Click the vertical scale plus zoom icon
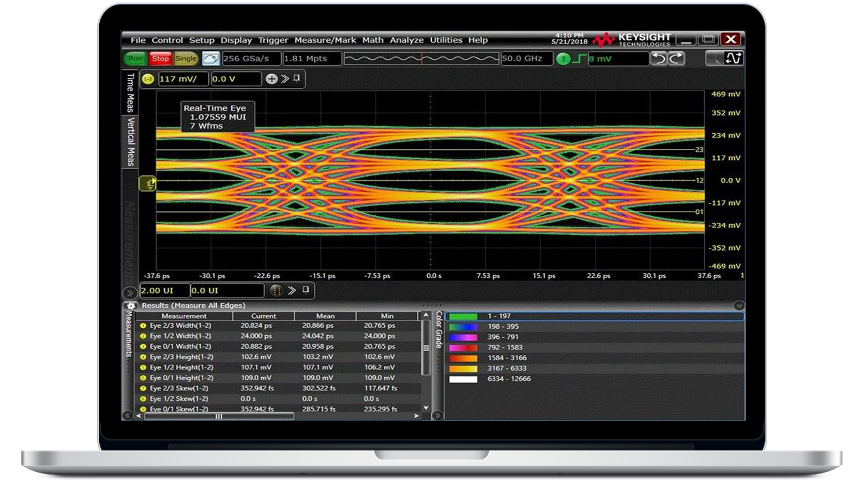 tap(271, 79)
